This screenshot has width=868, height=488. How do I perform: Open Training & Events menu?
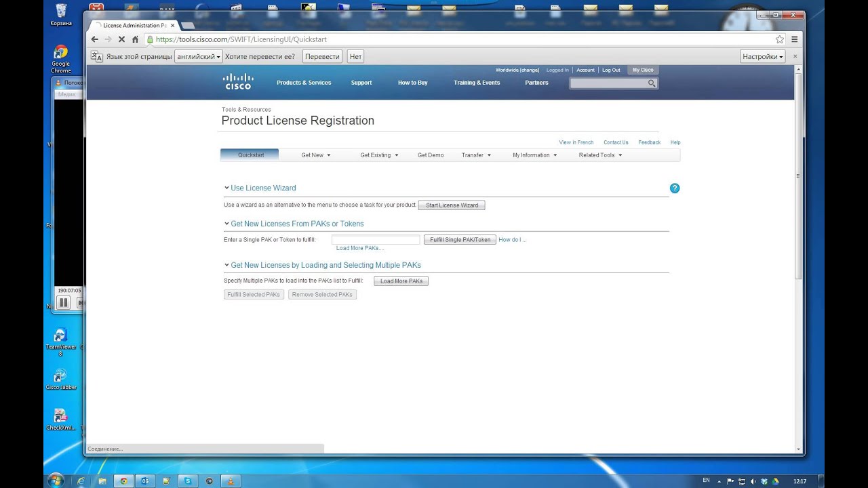(477, 83)
